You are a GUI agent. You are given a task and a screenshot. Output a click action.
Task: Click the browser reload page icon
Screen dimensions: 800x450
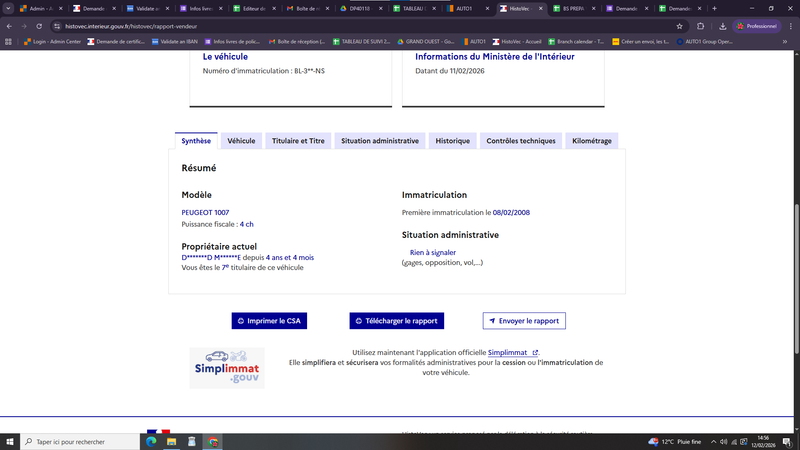click(39, 26)
